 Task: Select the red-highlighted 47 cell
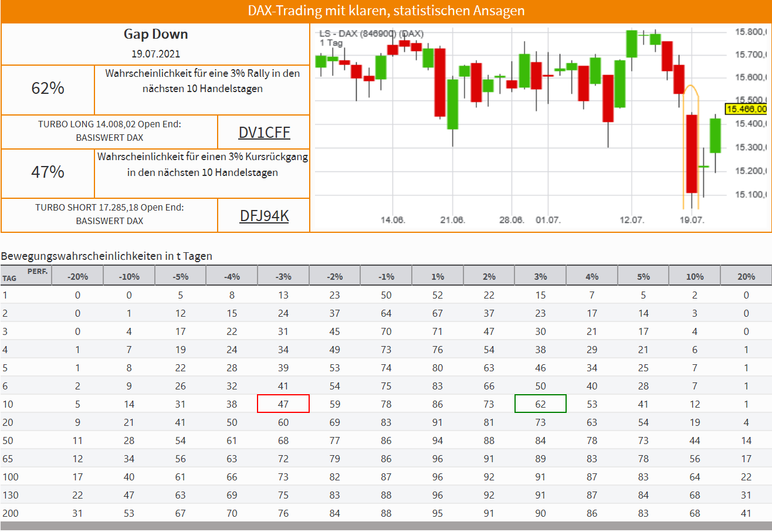click(x=283, y=404)
